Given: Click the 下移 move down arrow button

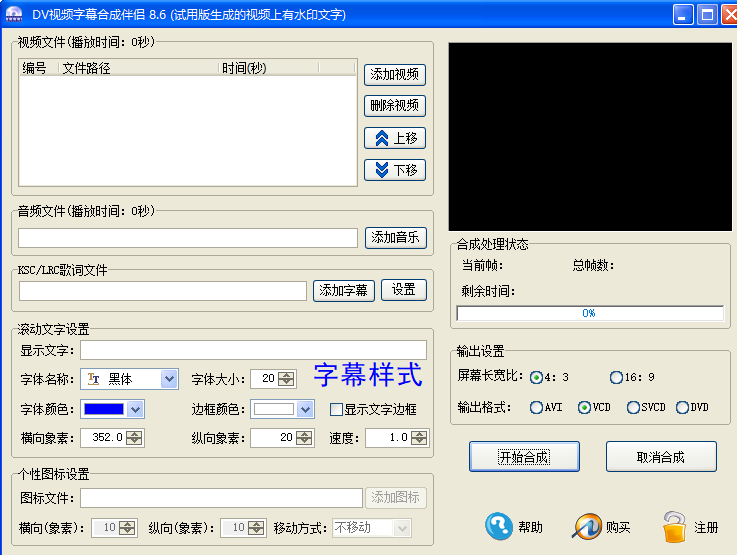Looking at the screenshot, I should pos(395,170).
